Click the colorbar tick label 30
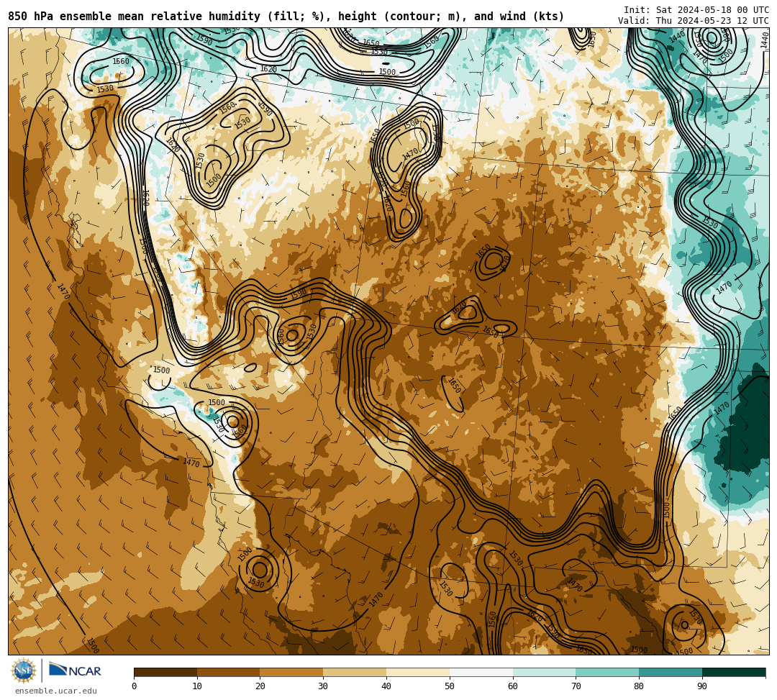777x700 pixels. 323,686
